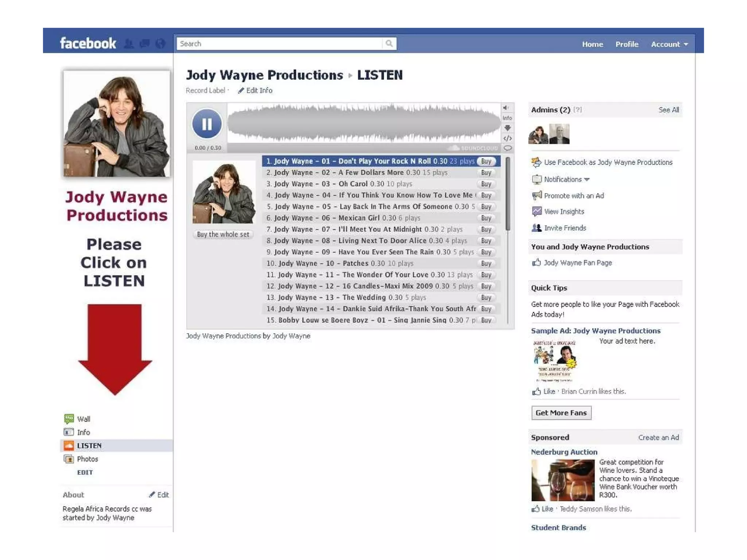Image resolution: width=747 pixels, height=560 pixels.
Task: Open the Wall tab
Action: [x=84, y=419]
